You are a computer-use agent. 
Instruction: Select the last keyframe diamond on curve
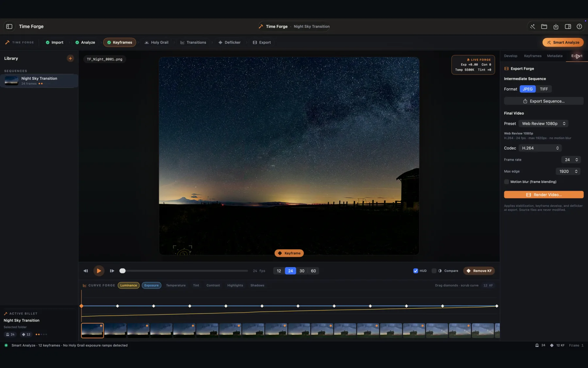(x=497, y=306)
